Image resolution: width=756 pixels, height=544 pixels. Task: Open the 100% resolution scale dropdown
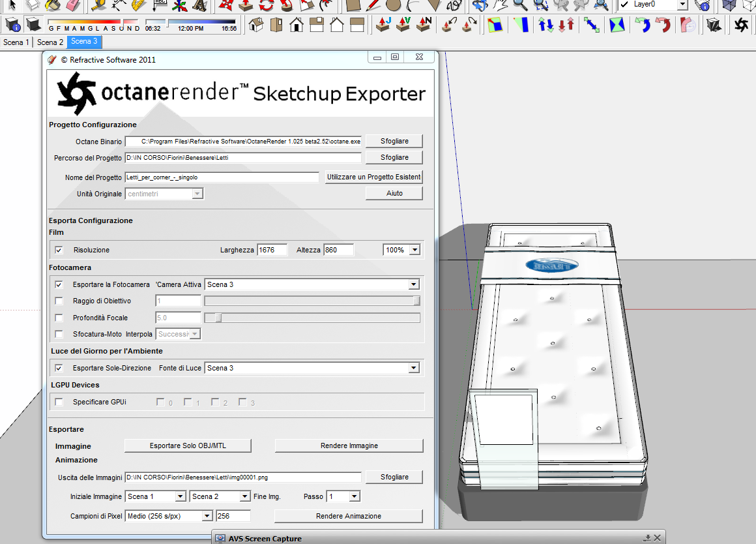[x=414, y=250]
